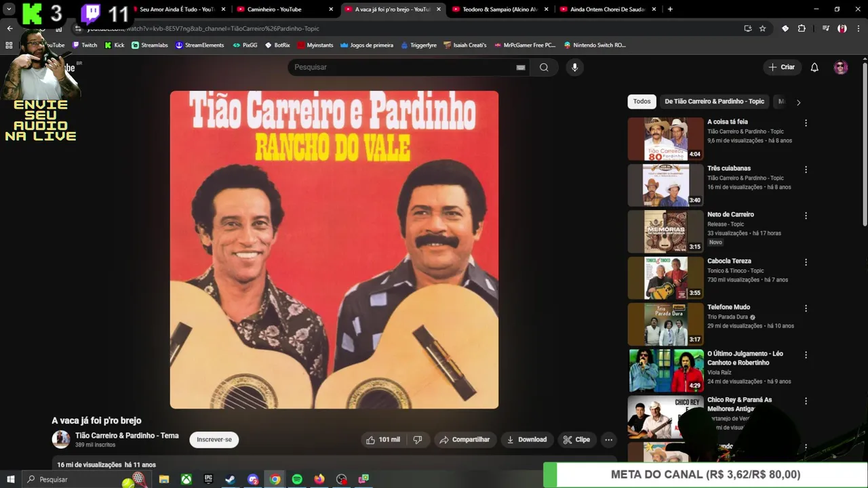
Task: Open the YouTube account avatar menu
Action: tap(841, 67)
